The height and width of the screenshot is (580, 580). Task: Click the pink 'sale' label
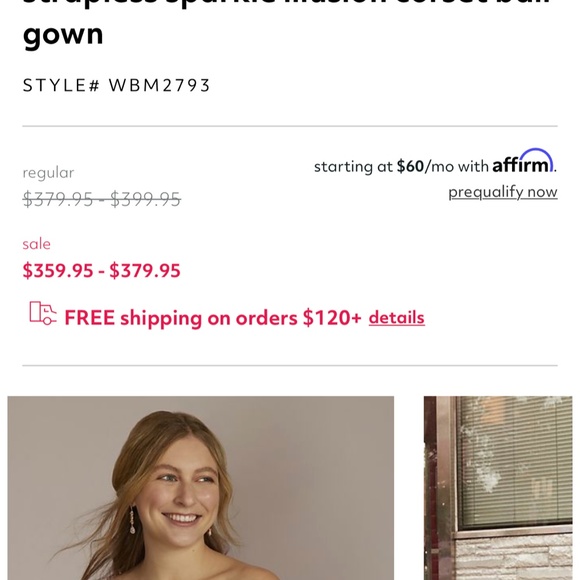click(x=36, y=244)
